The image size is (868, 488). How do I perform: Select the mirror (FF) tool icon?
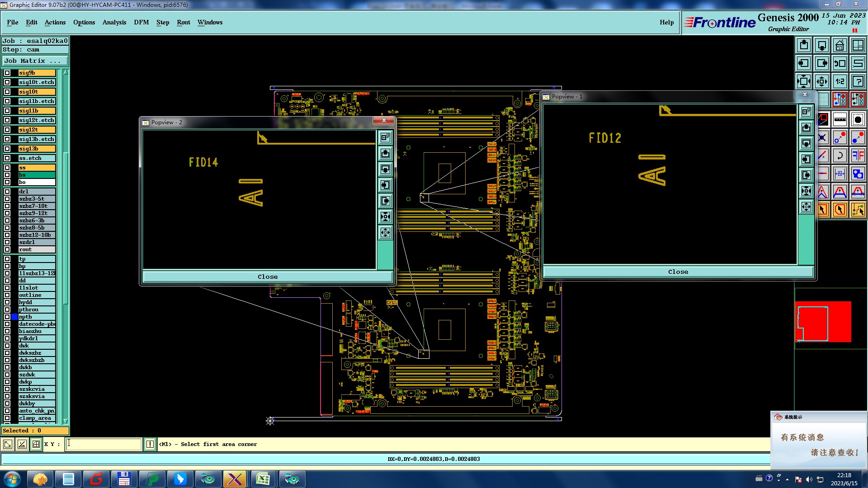858,156
